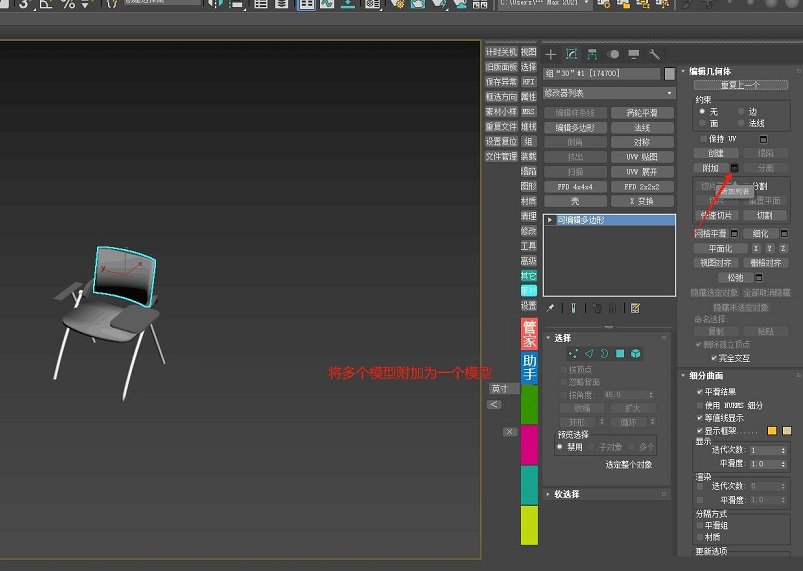Toggle the 显示框架 checkbox
This screenshot has width=803, height=571.
tap(700, 431)
